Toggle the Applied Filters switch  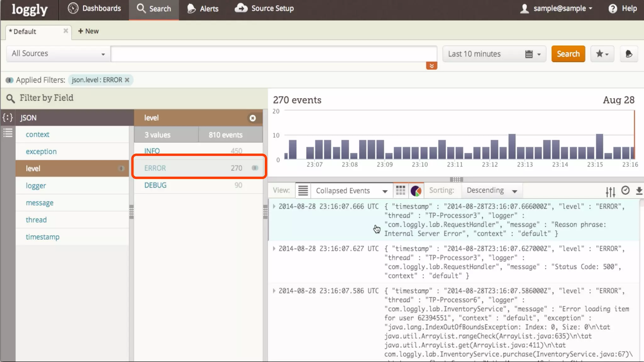click(9, 80)
